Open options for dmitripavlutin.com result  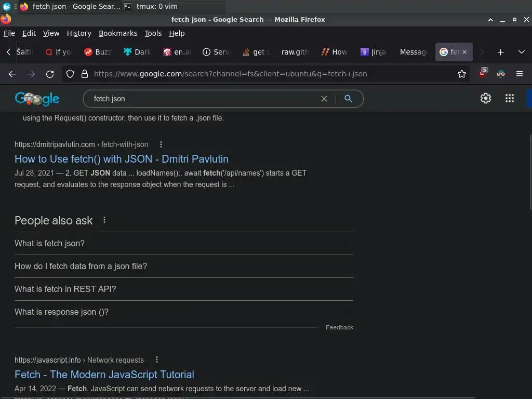pos(161,144)
